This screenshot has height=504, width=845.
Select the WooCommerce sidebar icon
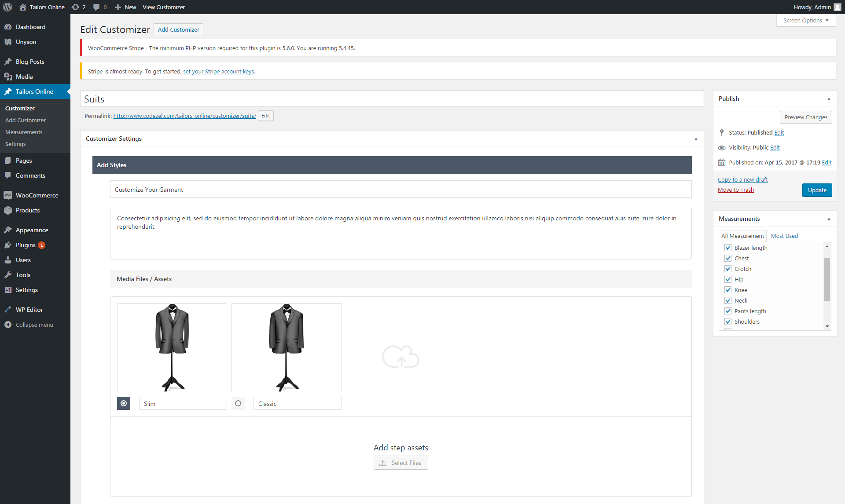(x=9, y=195)
